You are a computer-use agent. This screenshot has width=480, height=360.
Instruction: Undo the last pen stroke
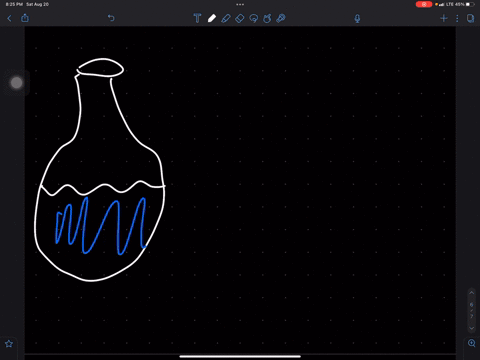pyautogui.click(x=111, y=18)
